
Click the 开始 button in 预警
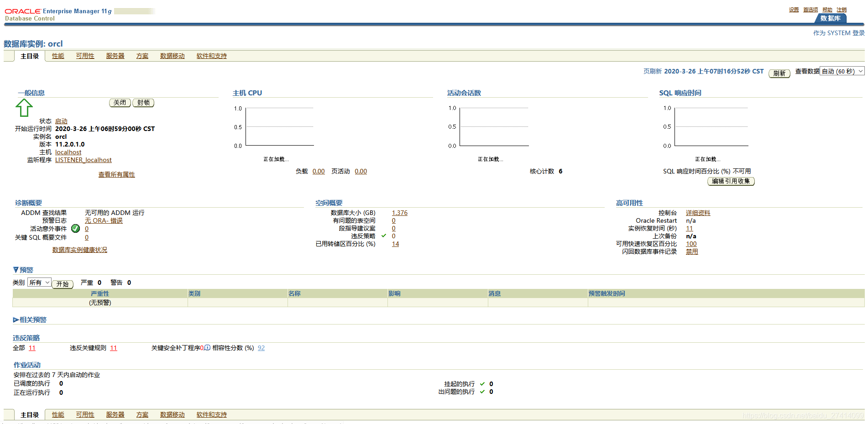click(63, 284)
